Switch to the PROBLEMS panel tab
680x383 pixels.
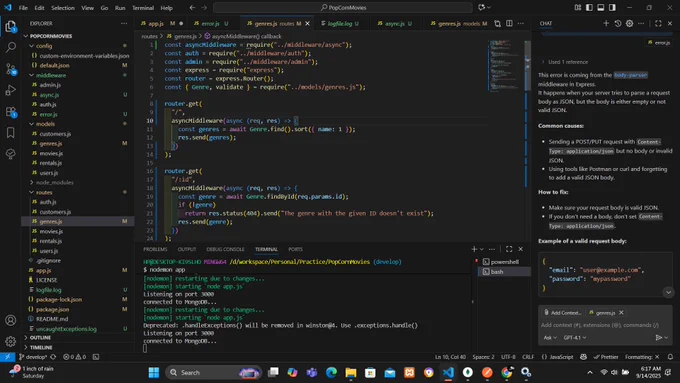click(x=155, y=249)
